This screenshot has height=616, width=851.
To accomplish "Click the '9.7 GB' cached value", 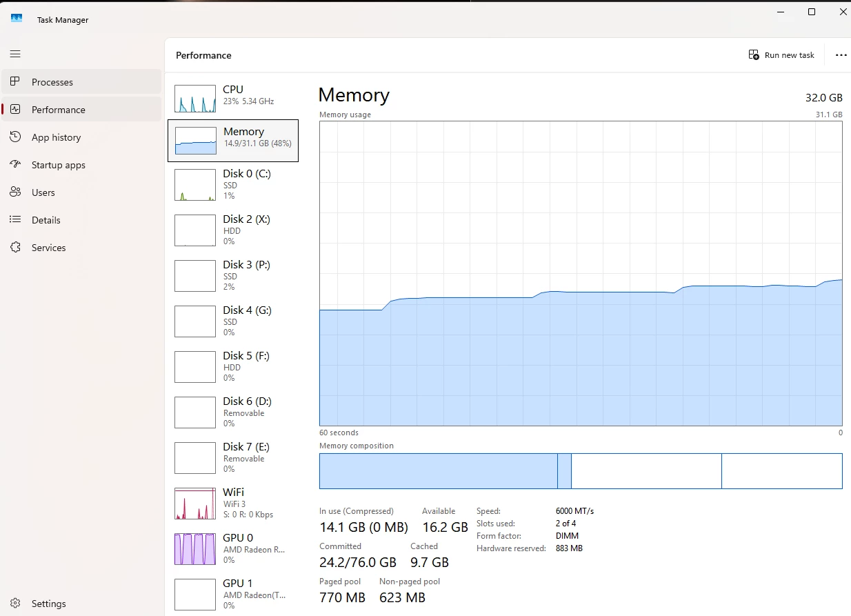I will pyautogui.click(x=430, y=562).
